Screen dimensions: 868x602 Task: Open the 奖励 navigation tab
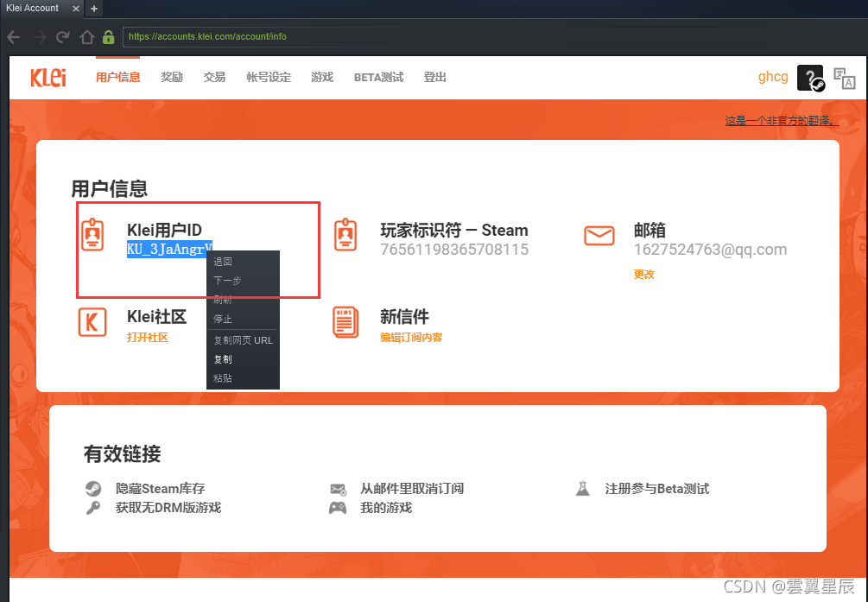172,78
